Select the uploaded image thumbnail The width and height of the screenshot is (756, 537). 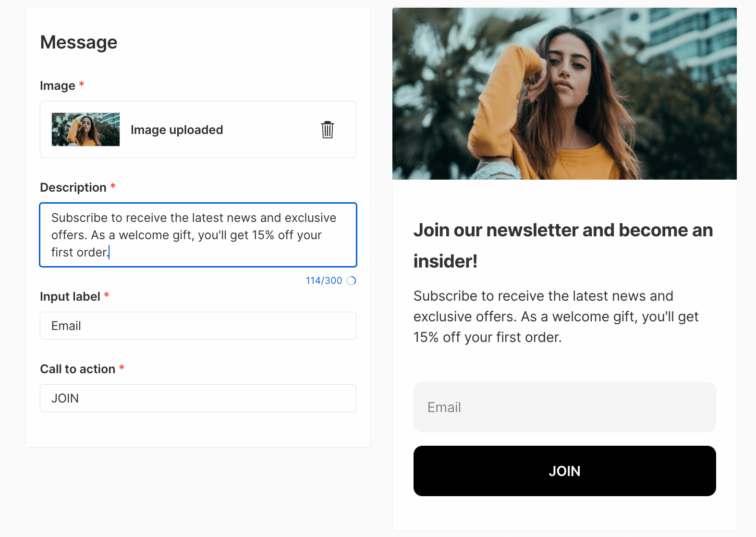[x=85, y=130]
